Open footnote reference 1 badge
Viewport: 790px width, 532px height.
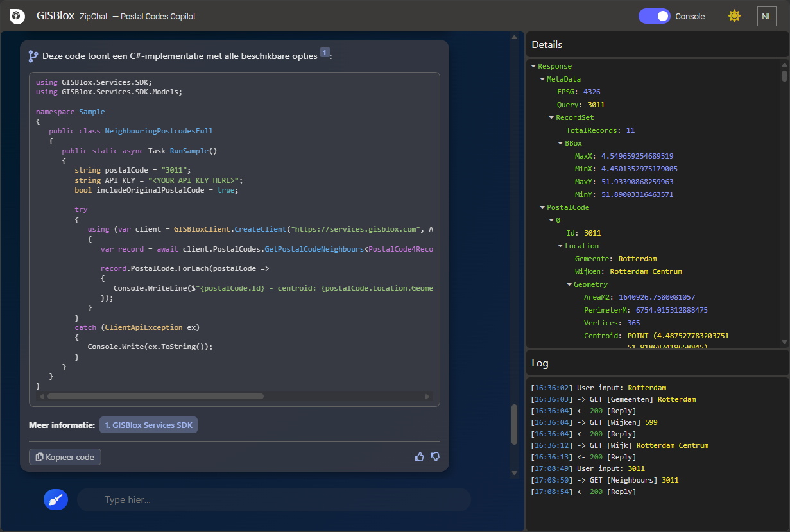coord(325,53)
